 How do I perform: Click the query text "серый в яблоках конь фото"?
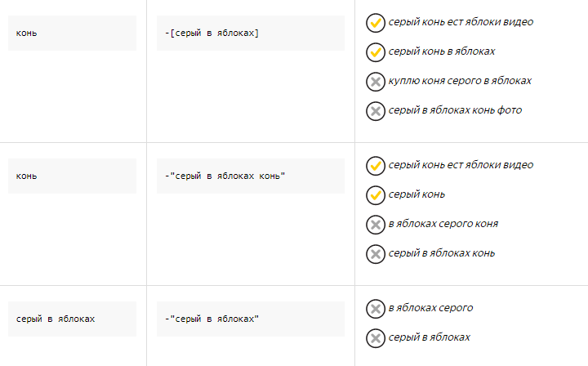[x=455, y=110]
